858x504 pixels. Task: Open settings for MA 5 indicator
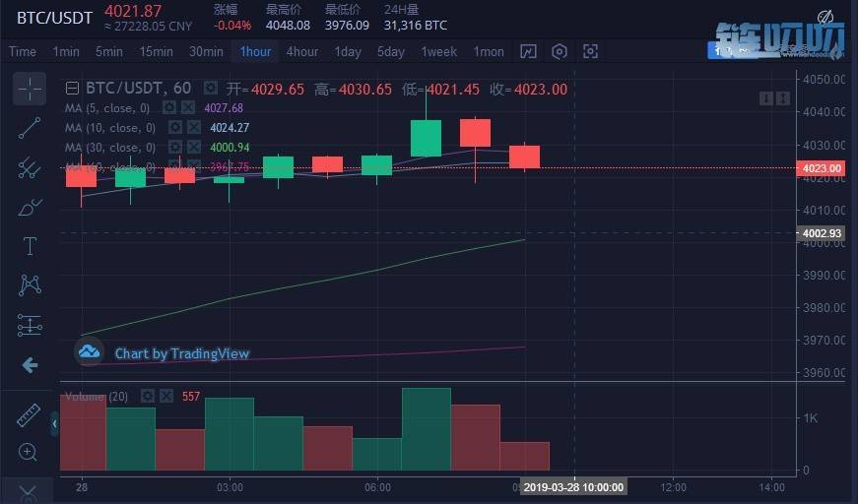pyautogui.click(x=169, y=107)
